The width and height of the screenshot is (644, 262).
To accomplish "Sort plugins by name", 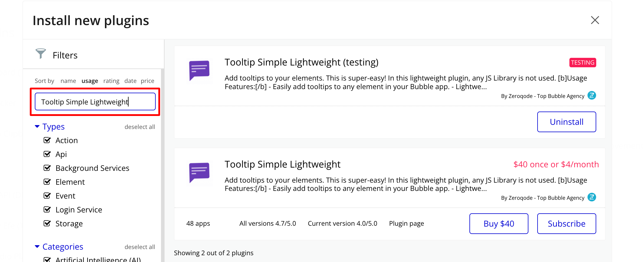I will (x=68, y=81).
